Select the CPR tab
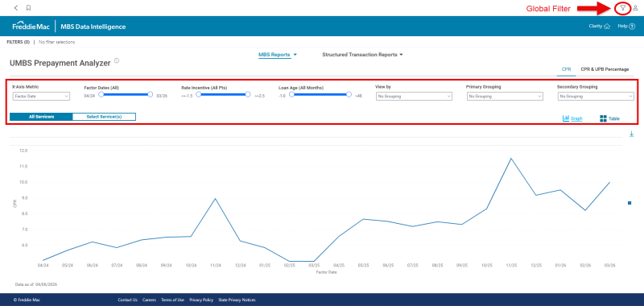Viewport: 644px width, 306px height. click(x=566, y=69)
